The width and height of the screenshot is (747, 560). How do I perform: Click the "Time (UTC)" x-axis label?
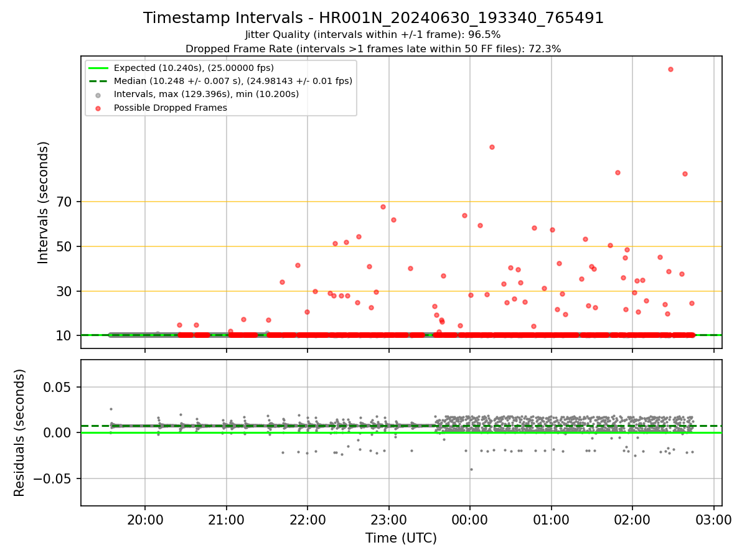(x=401, y=538)
